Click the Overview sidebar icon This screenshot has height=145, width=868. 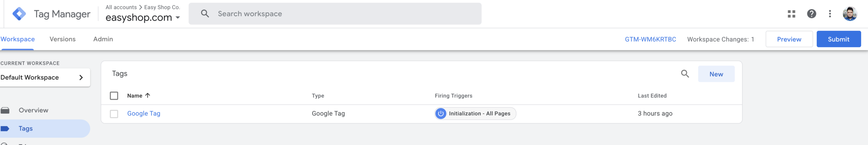(x=5, y=111)
